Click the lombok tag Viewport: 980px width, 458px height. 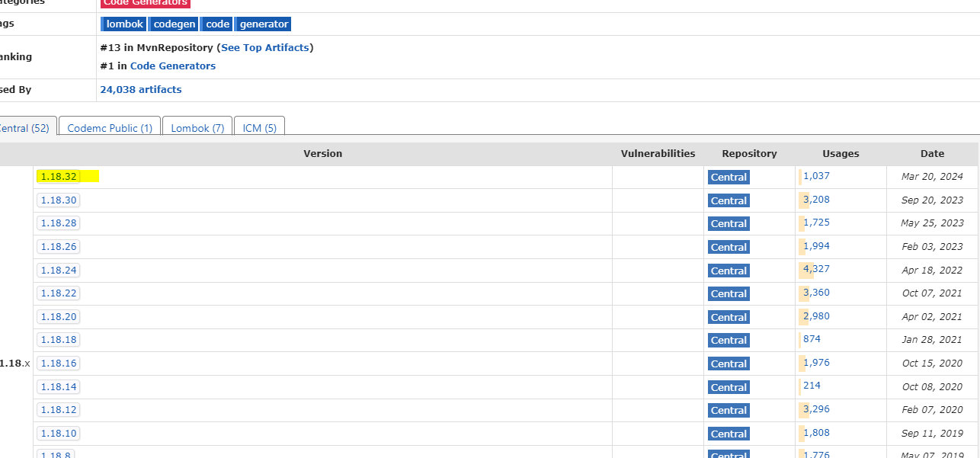click(x=124, y=24)
